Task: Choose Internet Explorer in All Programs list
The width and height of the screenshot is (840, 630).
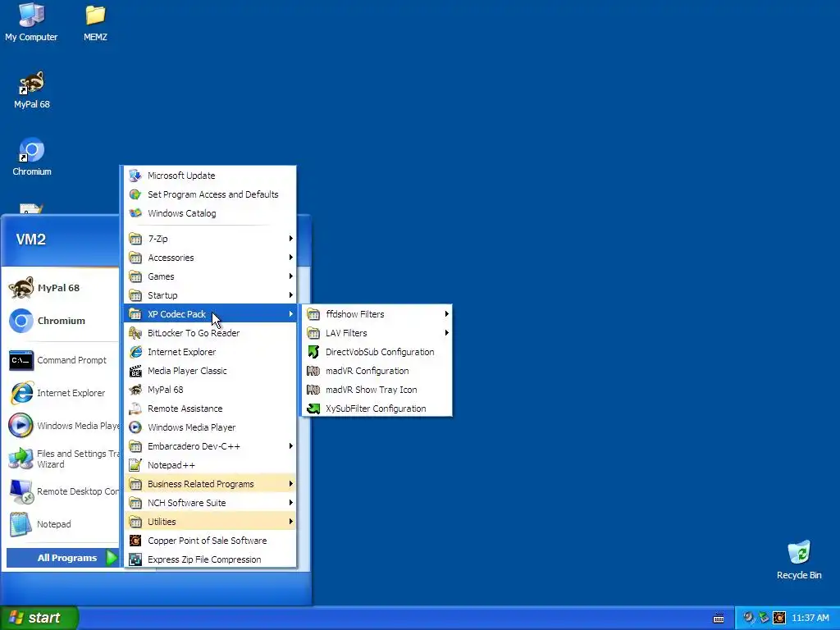Action: [210, 352]
